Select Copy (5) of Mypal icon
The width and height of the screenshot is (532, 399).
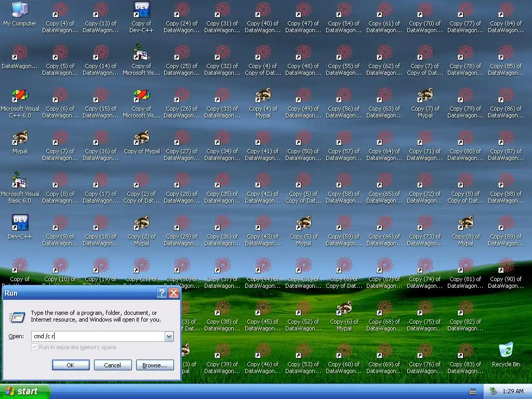pyautogui.click(x=303, y=231)
